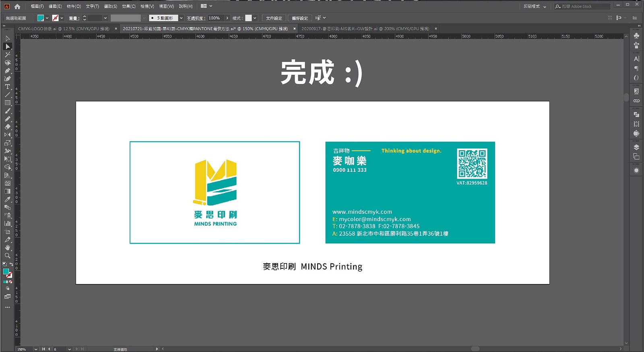
Task: Click the 搜尋 Adobe Stock search field
Action: pos(582,6)
